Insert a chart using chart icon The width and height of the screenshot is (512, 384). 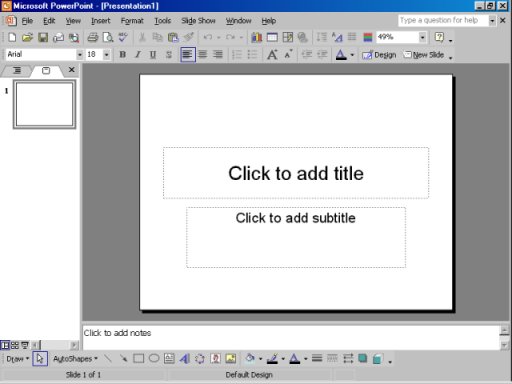pyautogui.click(x=256, y=37)
